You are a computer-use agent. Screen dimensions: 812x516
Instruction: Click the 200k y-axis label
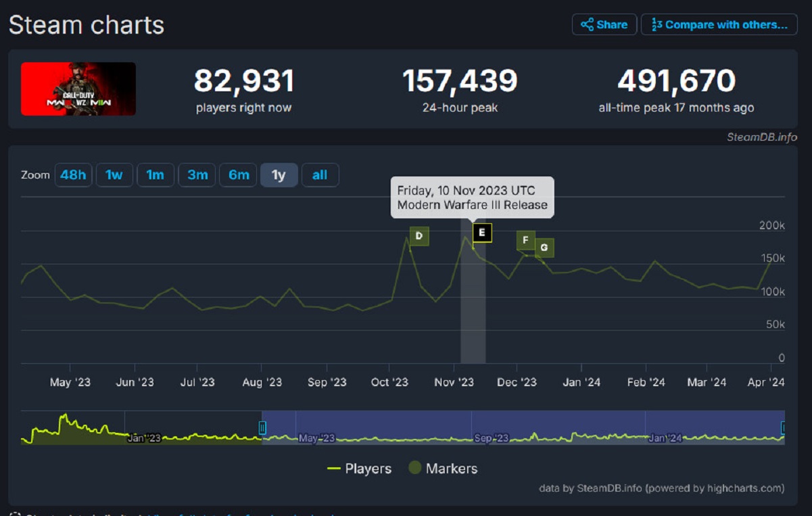point(772,225)
